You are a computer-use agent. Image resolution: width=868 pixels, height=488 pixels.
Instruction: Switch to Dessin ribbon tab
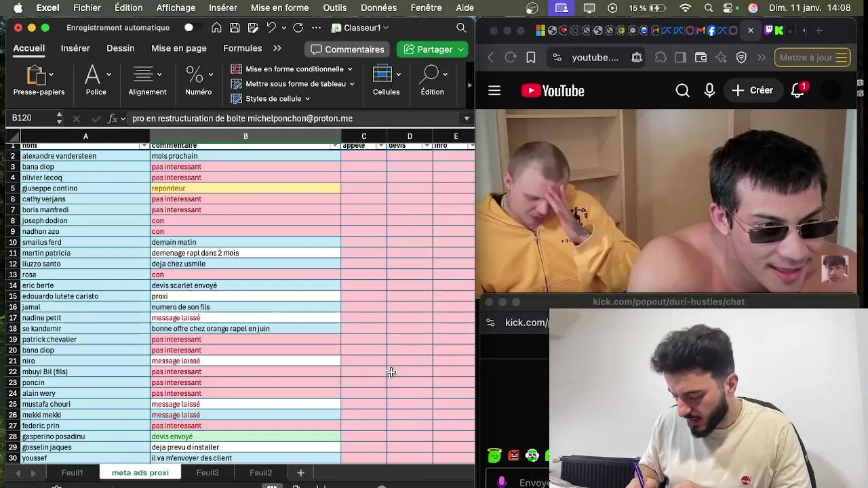121,48
